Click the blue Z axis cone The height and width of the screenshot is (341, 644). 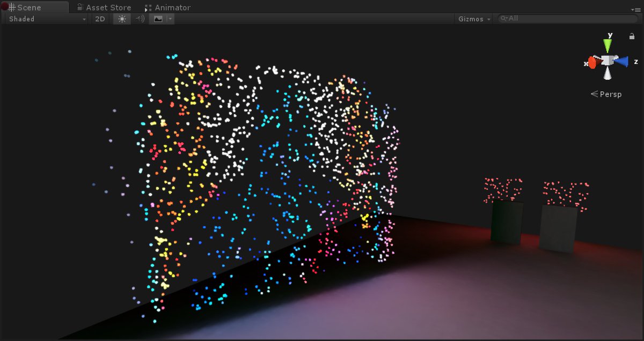click(621, 62)
